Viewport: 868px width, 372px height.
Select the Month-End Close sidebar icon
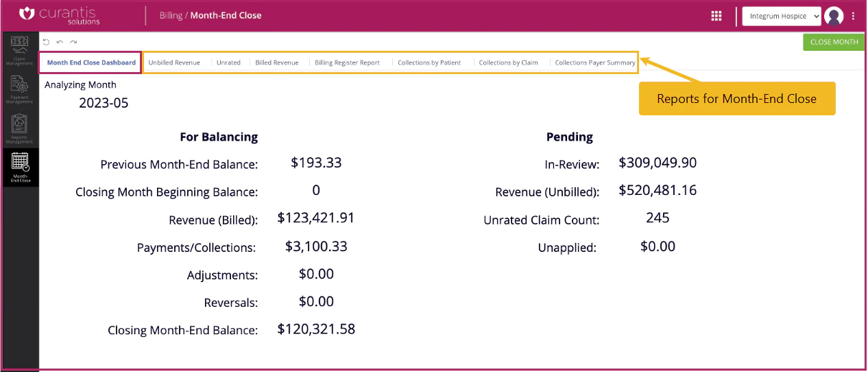[21, 167]
